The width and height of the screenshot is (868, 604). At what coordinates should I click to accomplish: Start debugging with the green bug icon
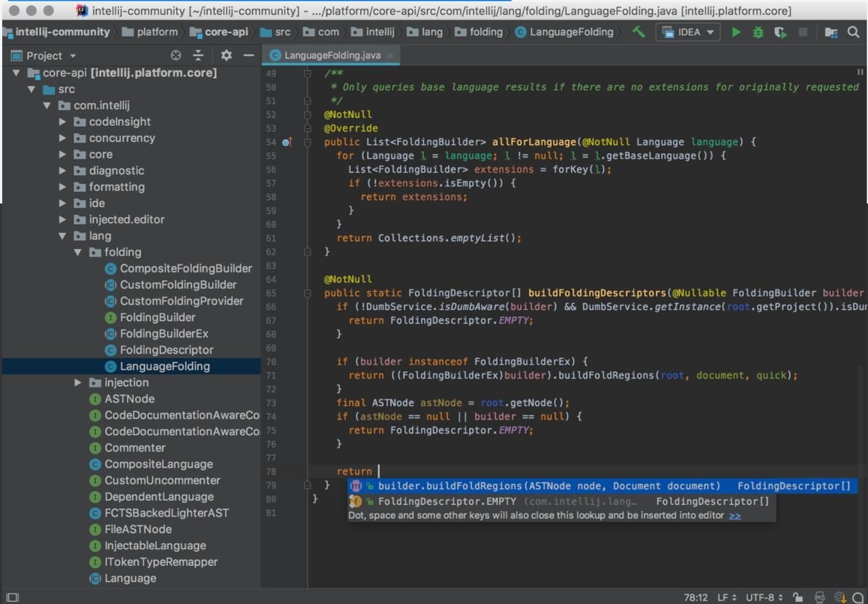pyautogui.click(x=758, y=32)
